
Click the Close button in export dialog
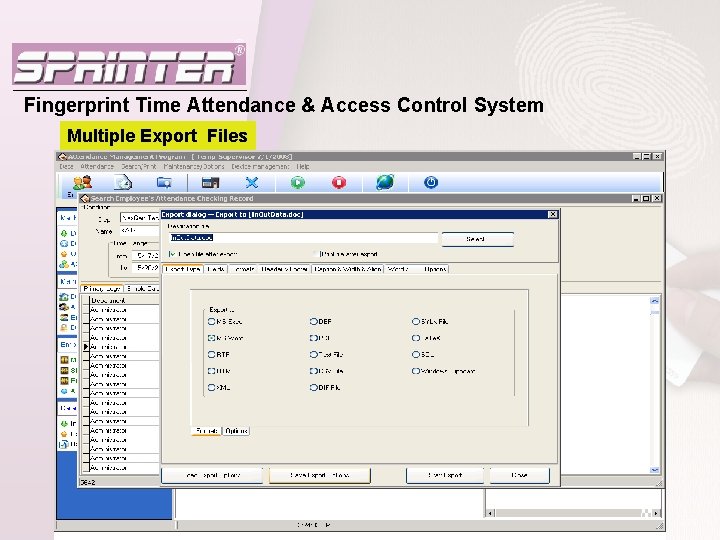coord(519,475)
